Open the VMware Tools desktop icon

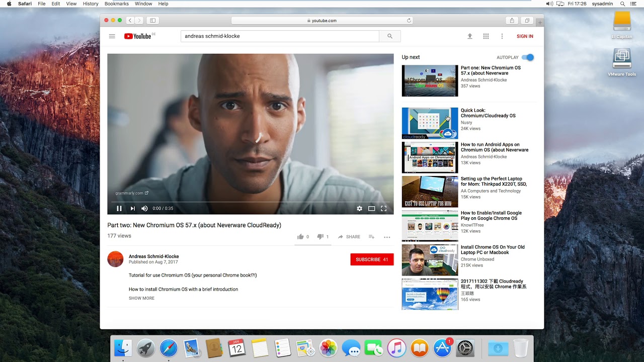pos(622,62)
